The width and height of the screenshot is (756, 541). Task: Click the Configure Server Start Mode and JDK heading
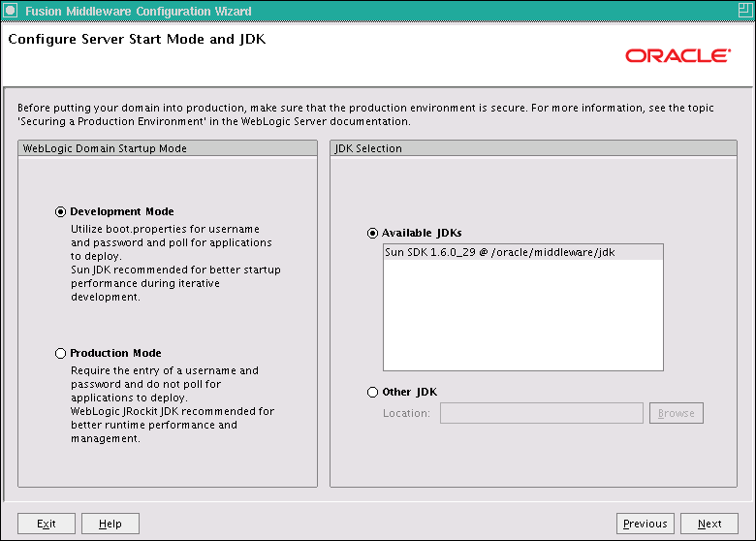point(137,39)
